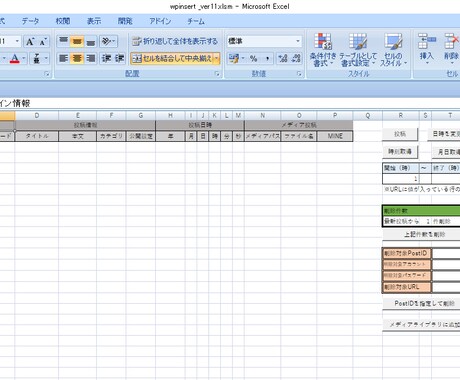Select column N header

tap(263, 116)
